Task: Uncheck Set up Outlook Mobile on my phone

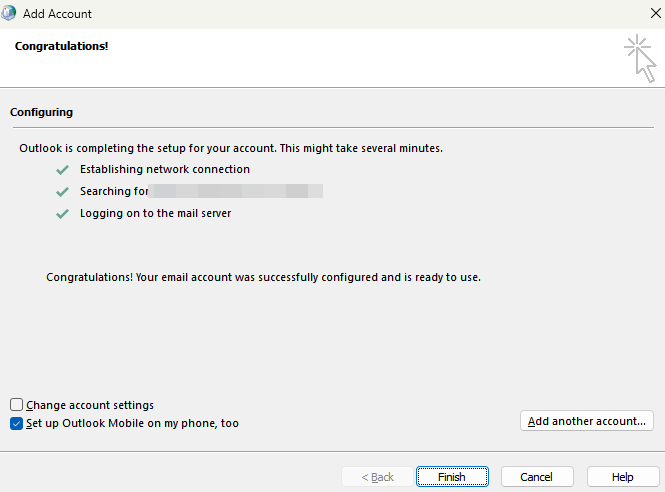Action: (17, 423)
